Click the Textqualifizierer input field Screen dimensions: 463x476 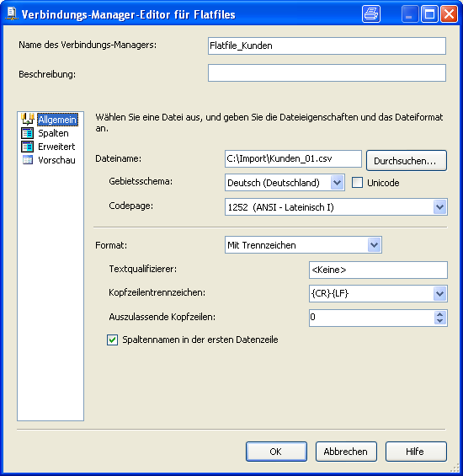[x=378, y=270]
